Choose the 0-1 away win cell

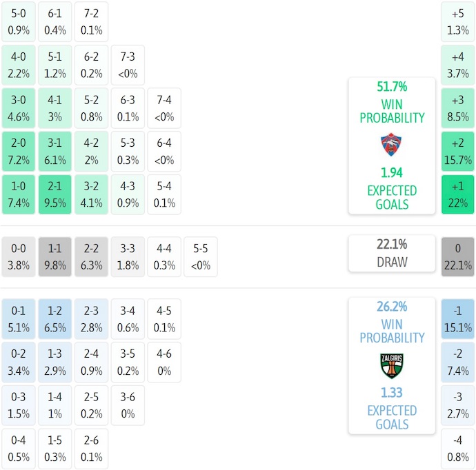coord(19,319)
